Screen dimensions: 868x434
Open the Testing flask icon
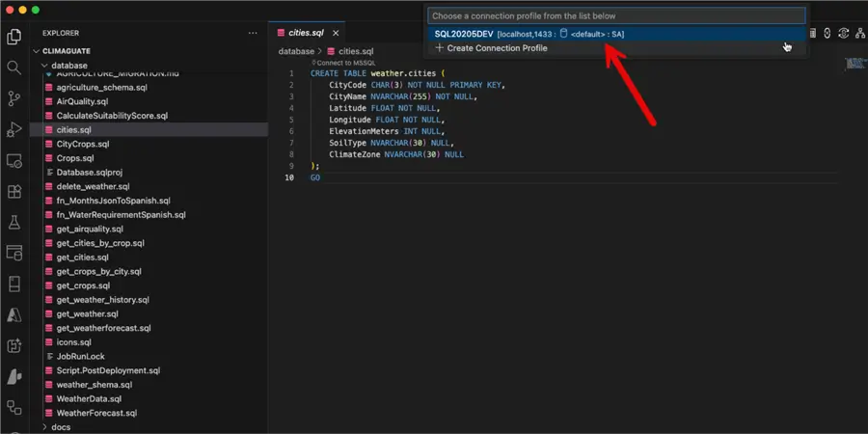point(14,223)
